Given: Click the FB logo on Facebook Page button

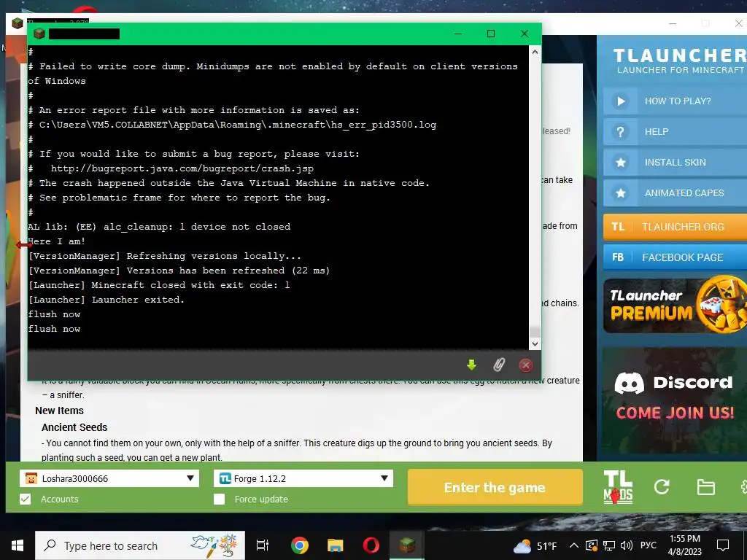Looking at the screenshot, I should tap(618, 257).
